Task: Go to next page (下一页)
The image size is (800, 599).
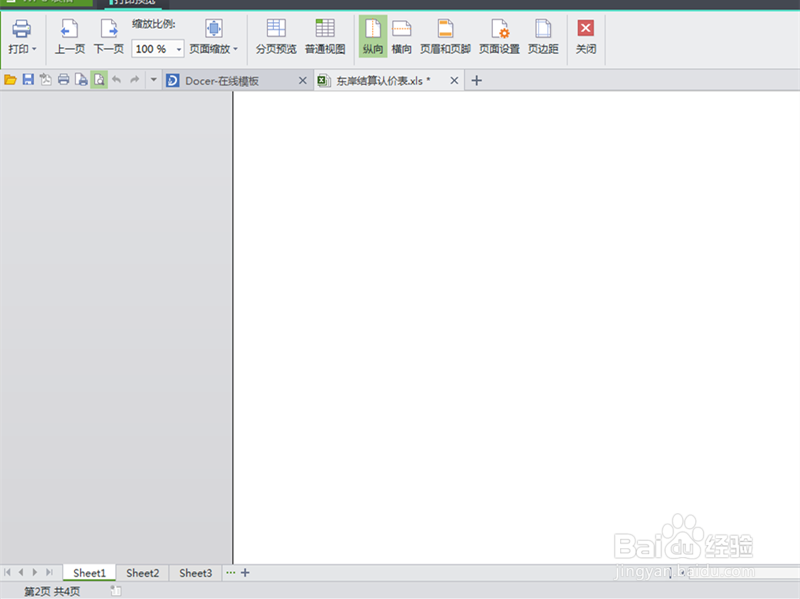Action: 109,36
